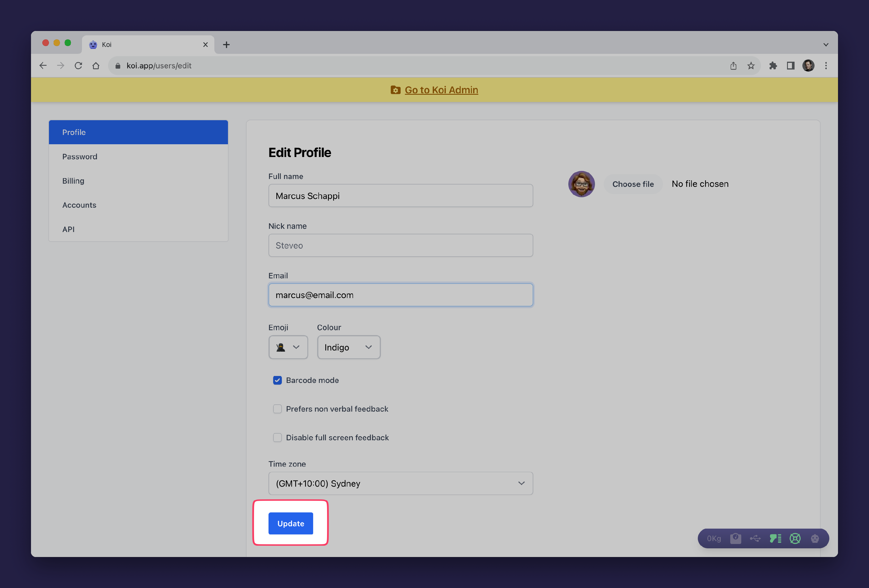
Task: Open the Emoji dropdown
Action: pyautogui.click(x=288, y=347)
